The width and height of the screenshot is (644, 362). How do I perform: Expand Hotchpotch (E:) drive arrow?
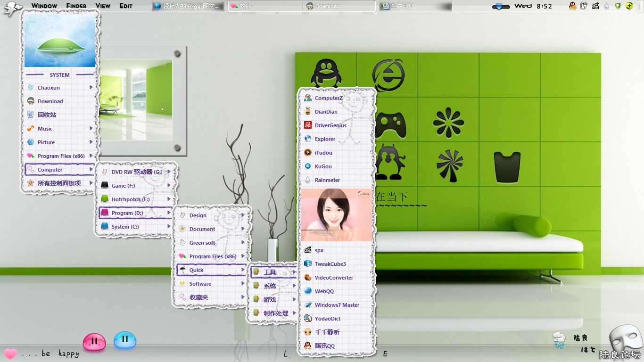tap(169, 199)
